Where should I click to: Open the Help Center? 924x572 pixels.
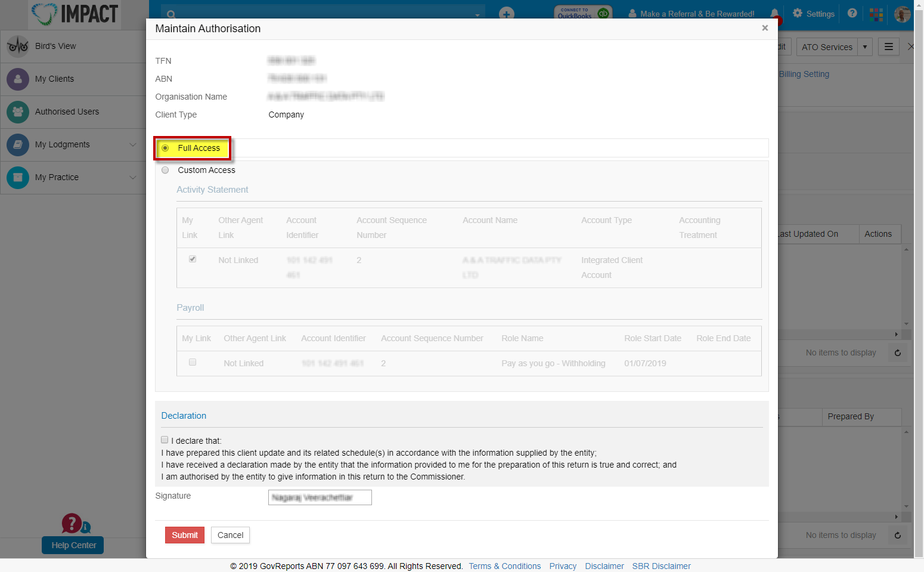point(72,545)
